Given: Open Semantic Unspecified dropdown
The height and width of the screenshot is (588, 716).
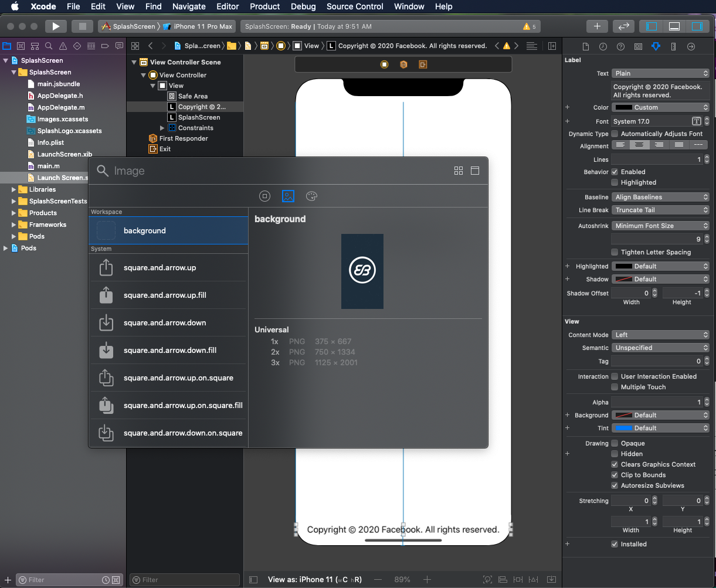Looking at the screenshot, I should point(660,348).
